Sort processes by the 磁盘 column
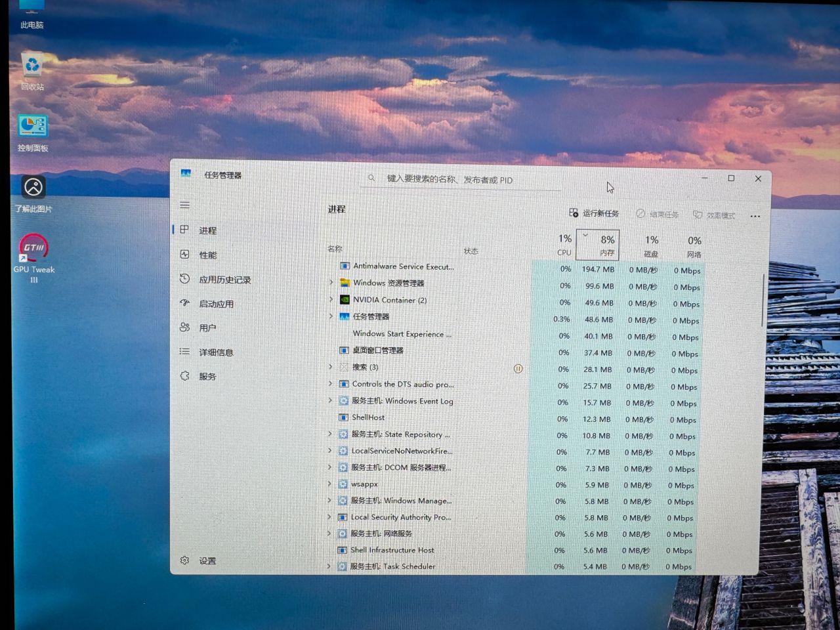Image resolution: width=840 pixels, height=630 pixels. [650, 246]
